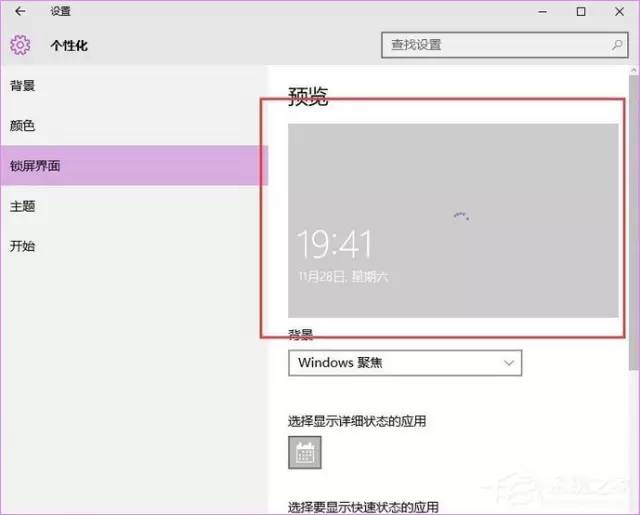Click the 19:41 time in preview
This screenshot has height=515, width=640.
(334, 244)
